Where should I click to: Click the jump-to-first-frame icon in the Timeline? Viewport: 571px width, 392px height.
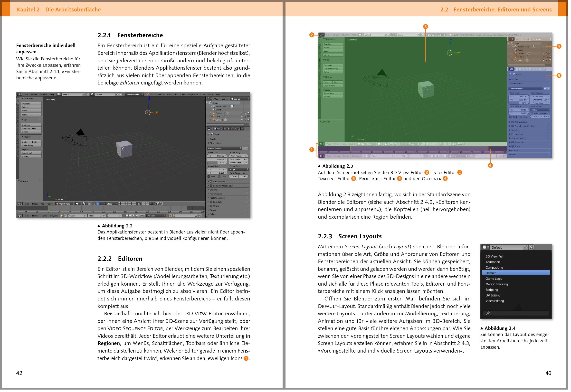[x=127, y=216]
